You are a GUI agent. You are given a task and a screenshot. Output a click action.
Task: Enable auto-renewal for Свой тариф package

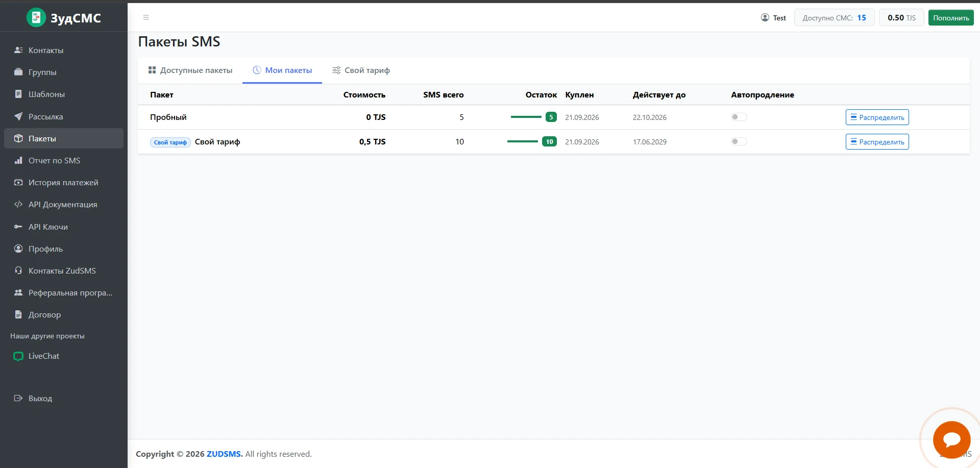(x=739, y=141)
